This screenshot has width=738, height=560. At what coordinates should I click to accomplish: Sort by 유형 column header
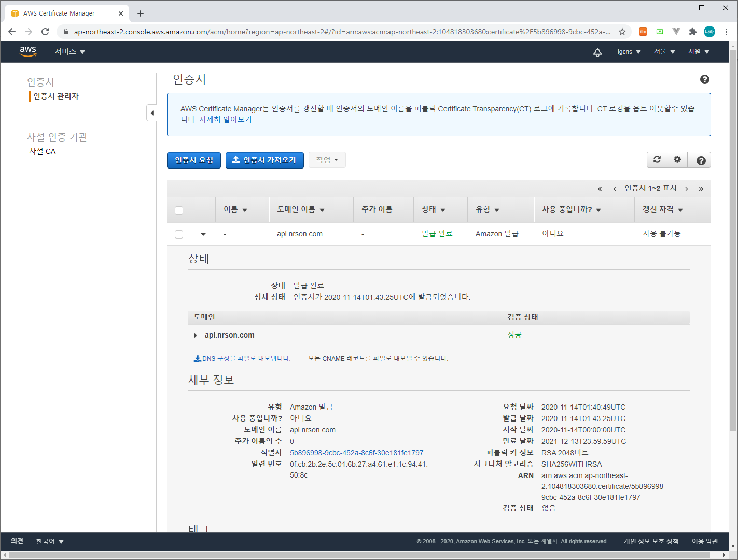click(488, 209)
